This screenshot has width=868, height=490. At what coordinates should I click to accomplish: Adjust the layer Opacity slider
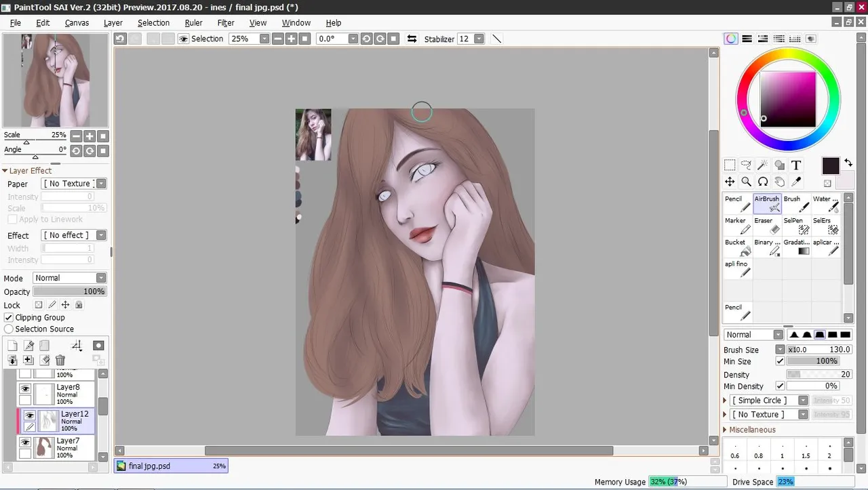[70, 291]
